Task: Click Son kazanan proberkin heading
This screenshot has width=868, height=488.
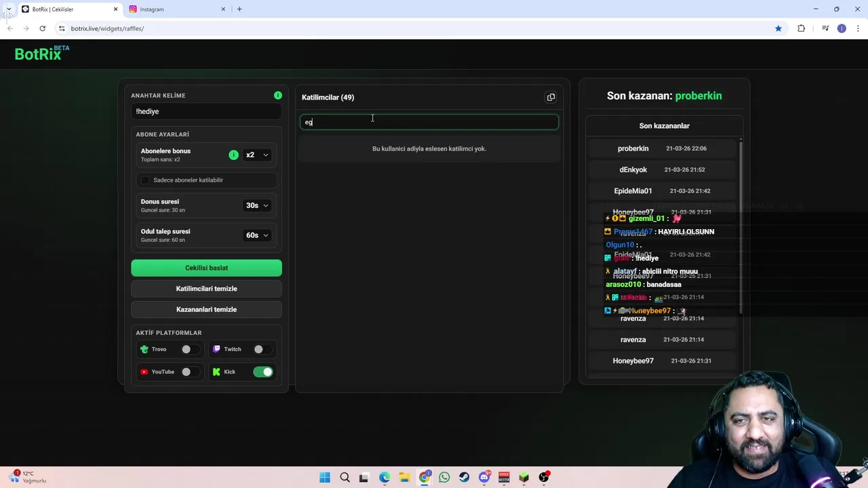Action: click(664, 96)
